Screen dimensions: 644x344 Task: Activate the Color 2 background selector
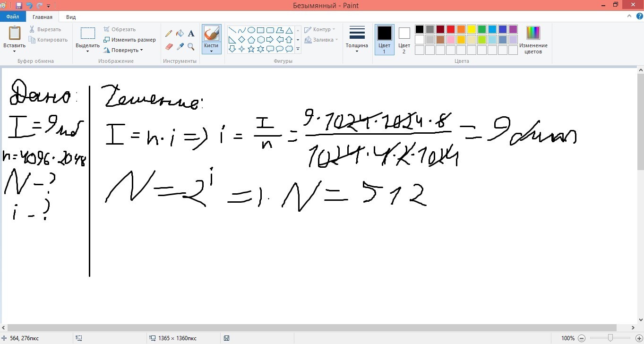(x=404, y=40)
